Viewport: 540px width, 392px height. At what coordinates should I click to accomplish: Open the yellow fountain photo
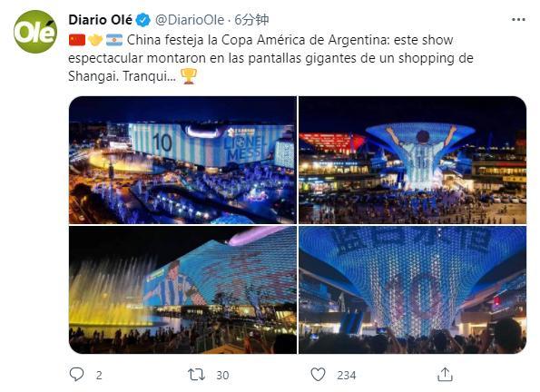tap(182, 289)
